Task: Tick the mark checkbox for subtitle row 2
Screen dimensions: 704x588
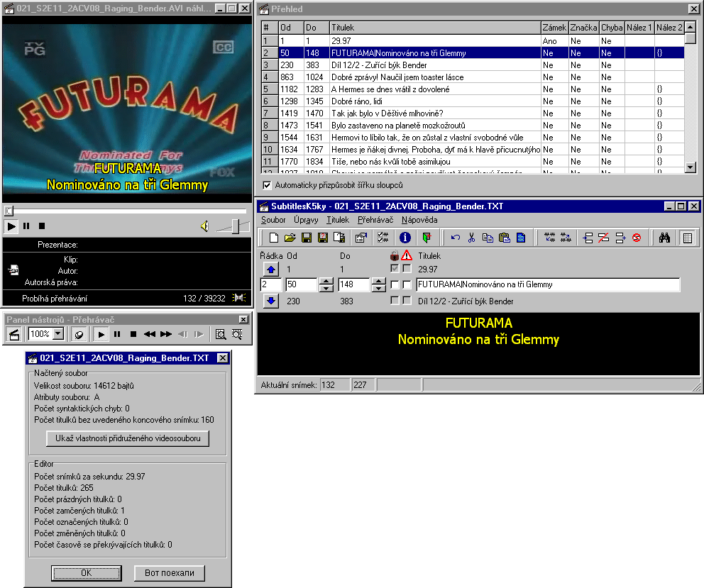Action: coord(407,284)
